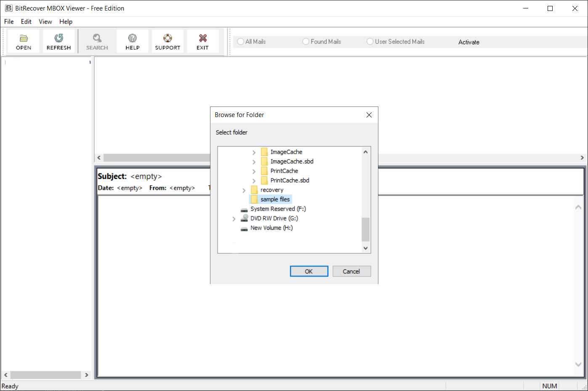Click mail list scroll right arrow
This screenshot has height=391, width=588.
(x=582, y=158)
